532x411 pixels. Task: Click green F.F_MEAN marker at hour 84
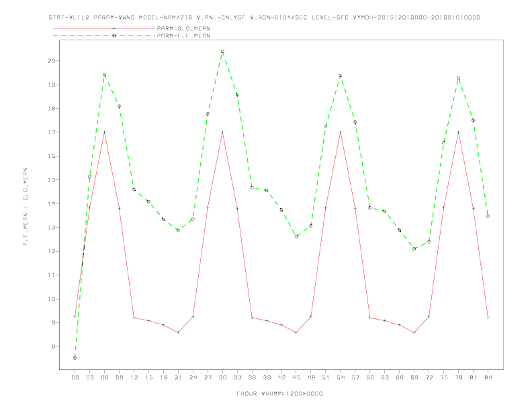pyautogui.click(x=488, y=216)
